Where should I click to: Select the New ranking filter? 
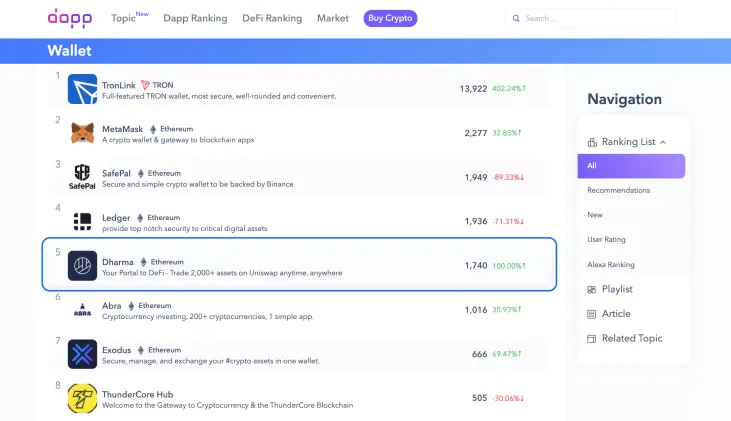coord(595,215)
